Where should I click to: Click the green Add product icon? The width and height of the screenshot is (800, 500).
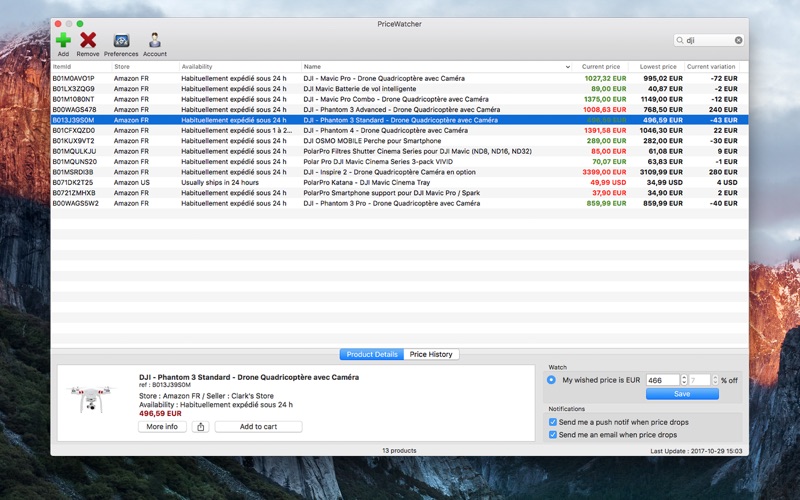click(x=63, y=40)
